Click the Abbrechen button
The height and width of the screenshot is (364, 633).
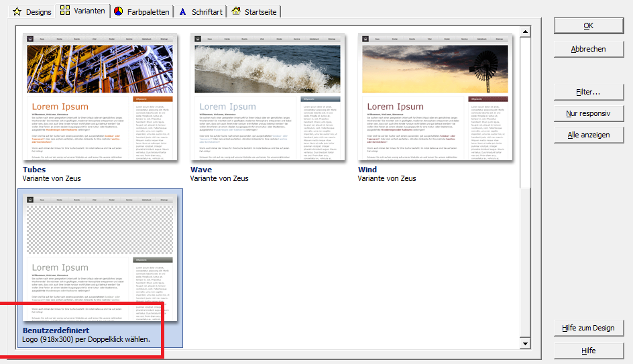click(589, 49)
